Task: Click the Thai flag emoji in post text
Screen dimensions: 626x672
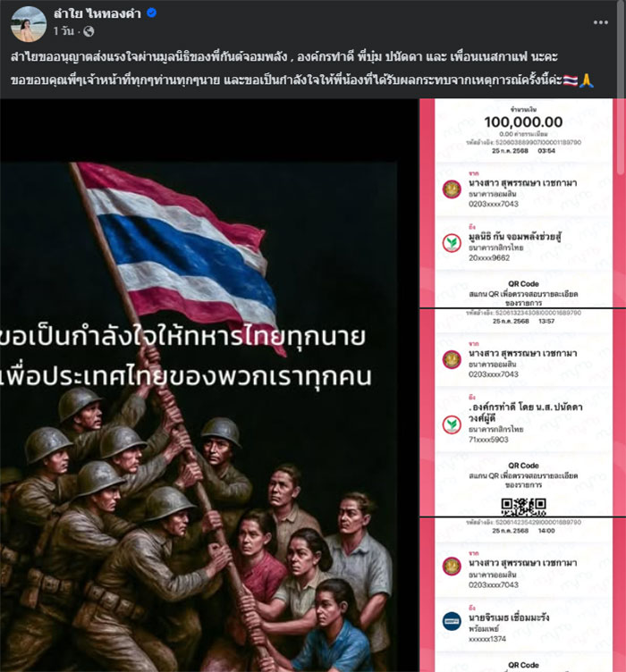Action: pyautogui.click(x=571, y=80)
